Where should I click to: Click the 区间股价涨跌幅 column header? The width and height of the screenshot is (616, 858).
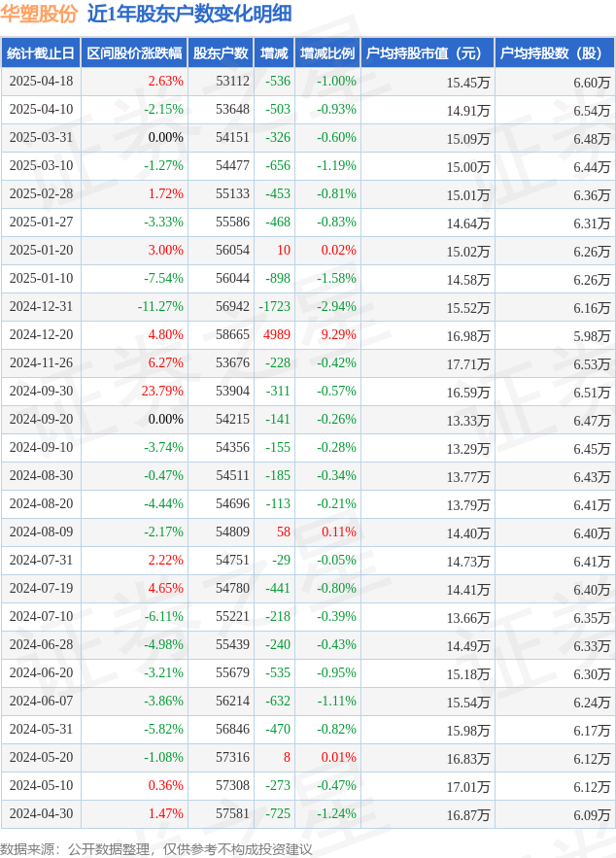(x=134, y=53)
